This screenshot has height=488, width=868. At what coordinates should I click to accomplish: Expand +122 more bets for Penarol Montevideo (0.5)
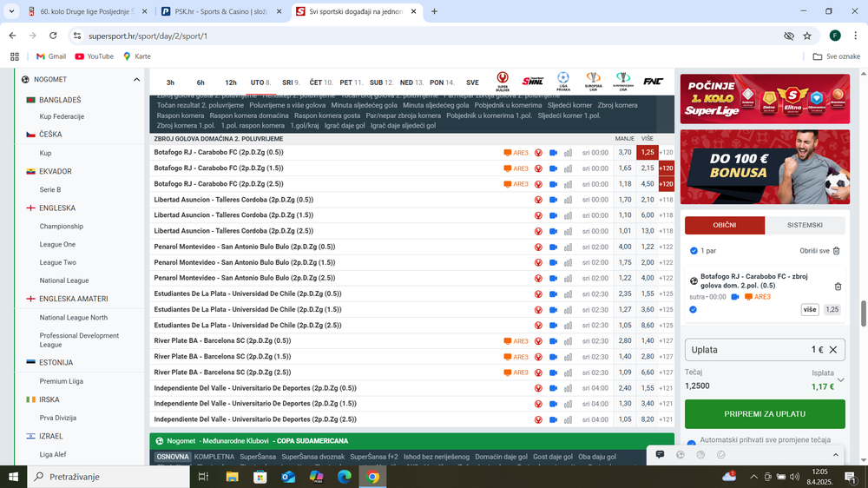[x=666, y=247]
